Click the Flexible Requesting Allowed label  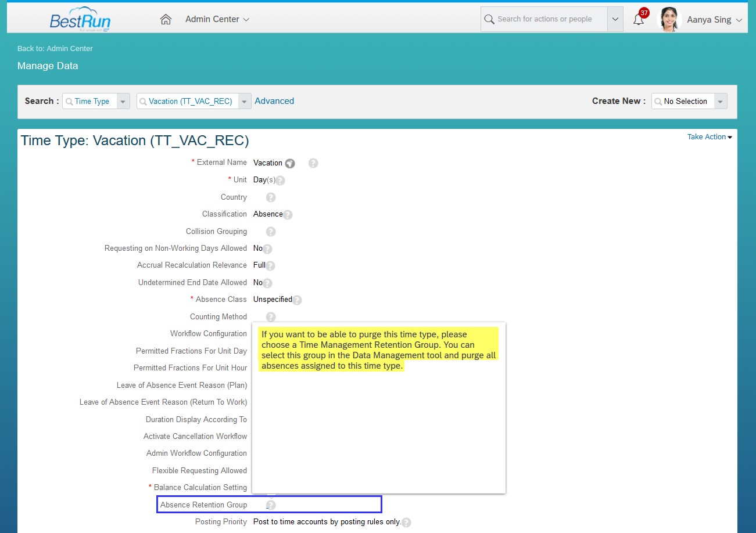tap(199, 471)
